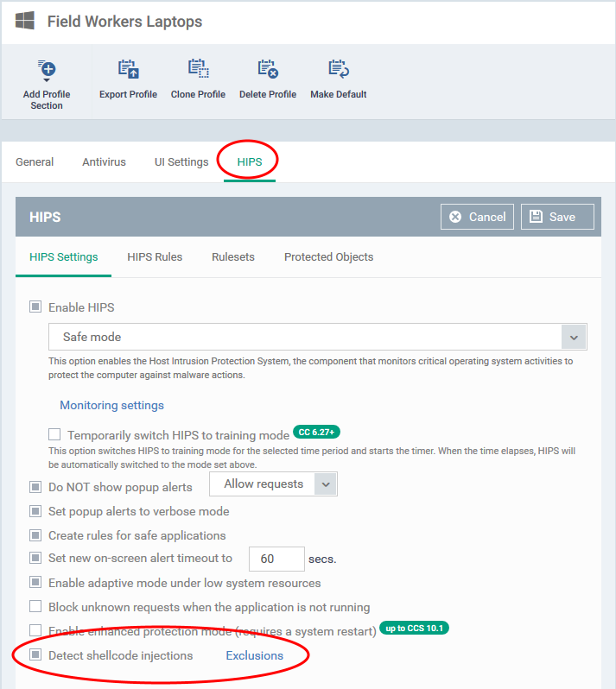Click the Make Default icon
The width and height of the screenshot is (616, 689).
(x=338, y=70)
